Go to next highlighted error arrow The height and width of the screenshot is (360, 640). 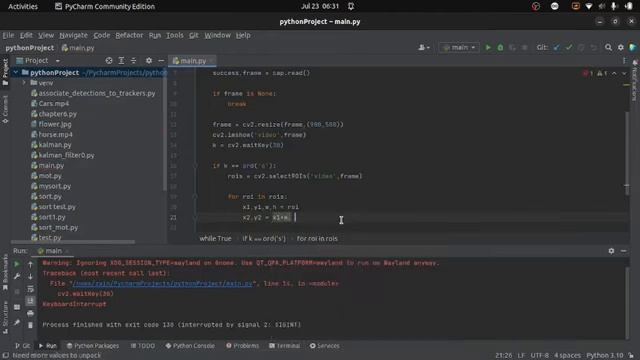click(624, 73)
